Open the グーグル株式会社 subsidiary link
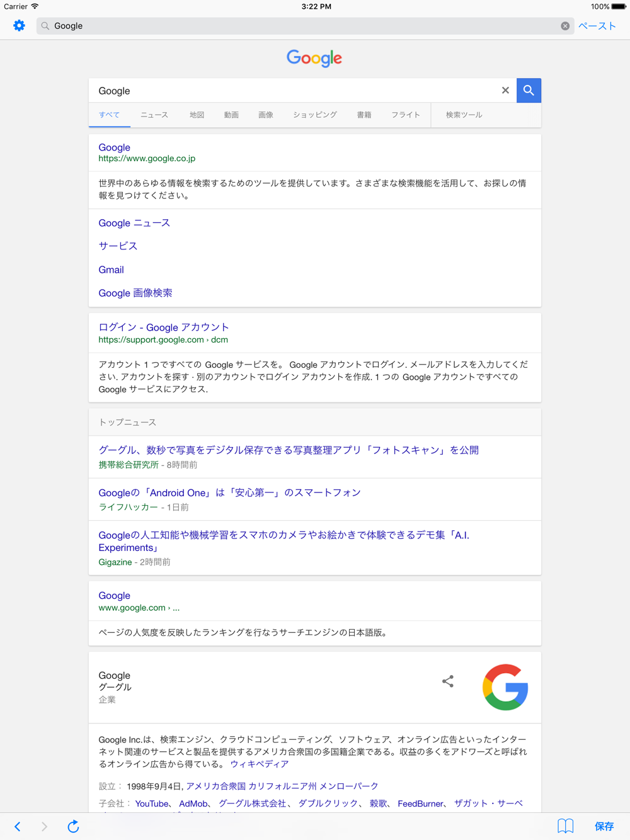This screenshot has height=840, width=630. pyautogui.click(x=252, y=803)
